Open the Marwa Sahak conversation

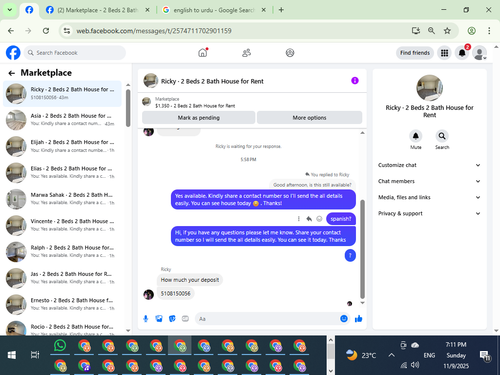tap(62, 199)
